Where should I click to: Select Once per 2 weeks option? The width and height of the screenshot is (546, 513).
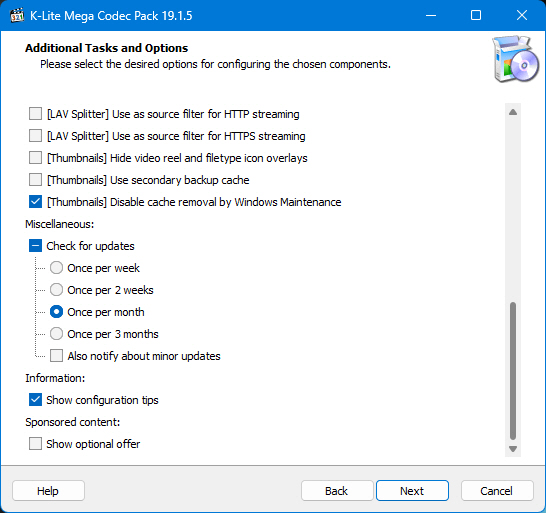tap(56, 290)
